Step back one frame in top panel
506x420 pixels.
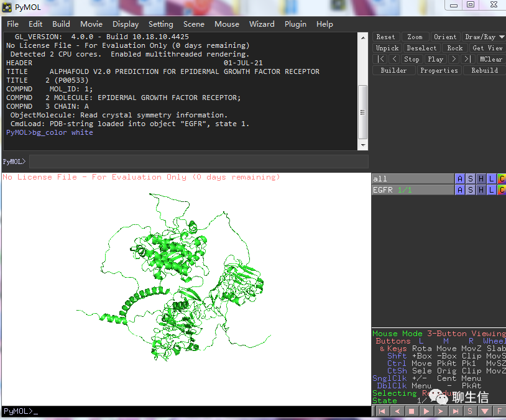point(394,59)
